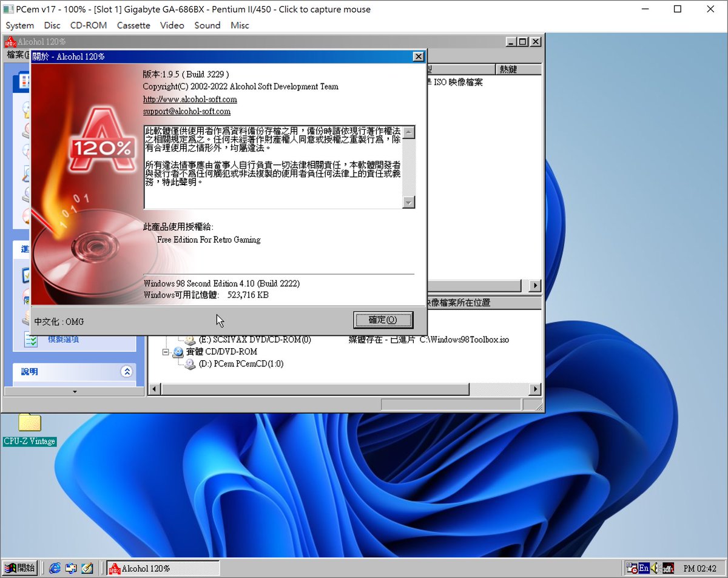Select the 實體 CD/DVD-ROM tree label
The image size is (728, 578).
coord(221,352)
